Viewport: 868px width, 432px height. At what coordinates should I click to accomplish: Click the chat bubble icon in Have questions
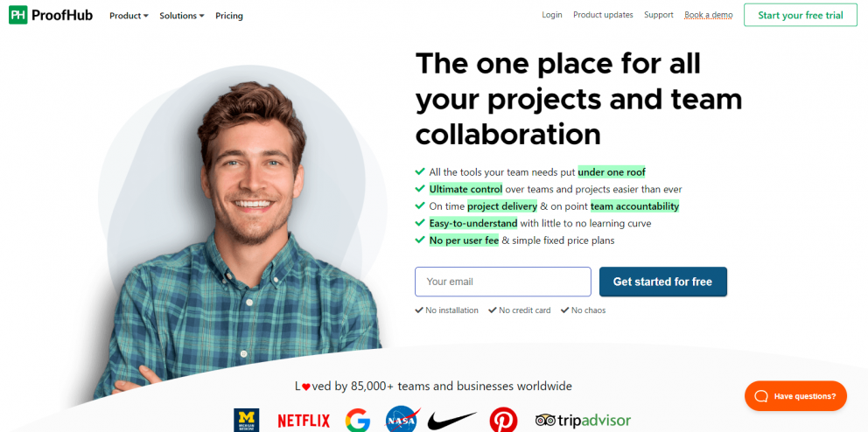[762, 396]
